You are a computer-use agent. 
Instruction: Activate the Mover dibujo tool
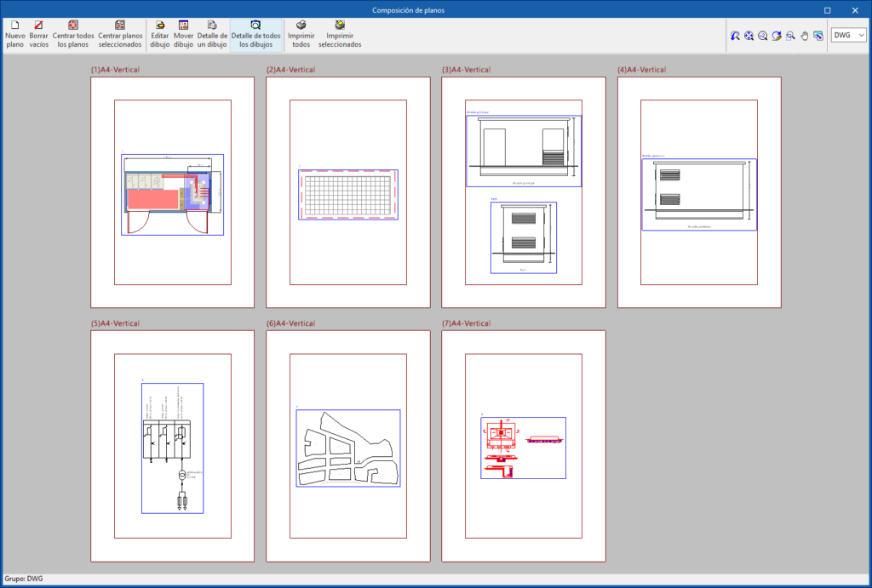pyautogui.click(x=183, y=34)
